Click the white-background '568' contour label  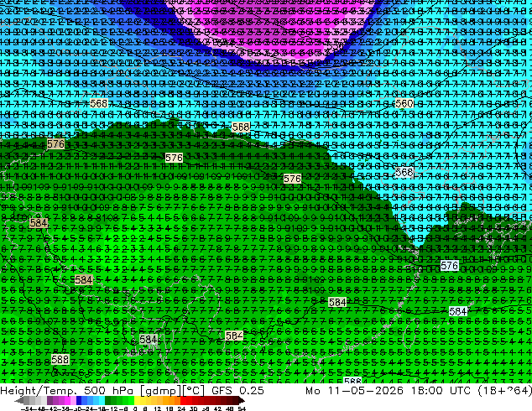[x=404, y=173]
